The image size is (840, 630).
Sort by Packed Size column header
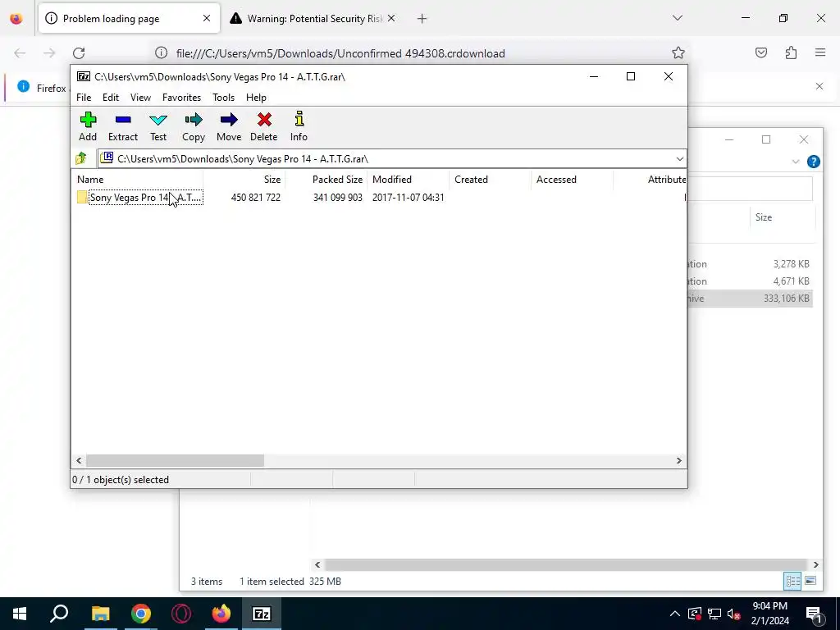[326, 180]
